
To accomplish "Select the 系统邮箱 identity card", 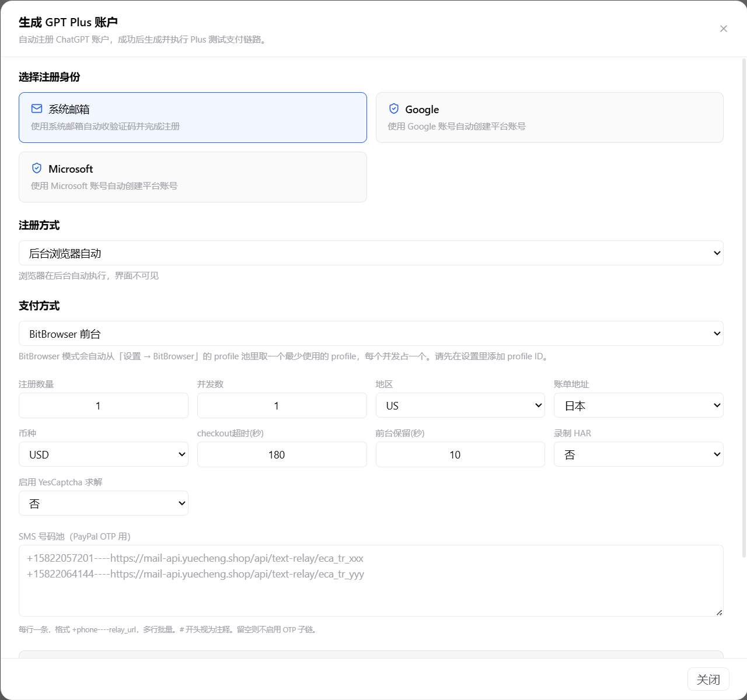I will (x=193, y=117).
